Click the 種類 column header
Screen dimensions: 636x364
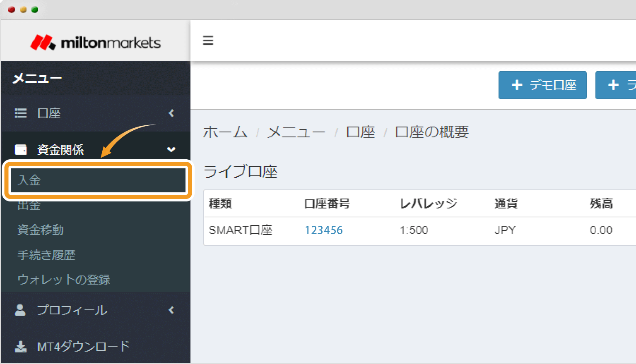point(220,204)
